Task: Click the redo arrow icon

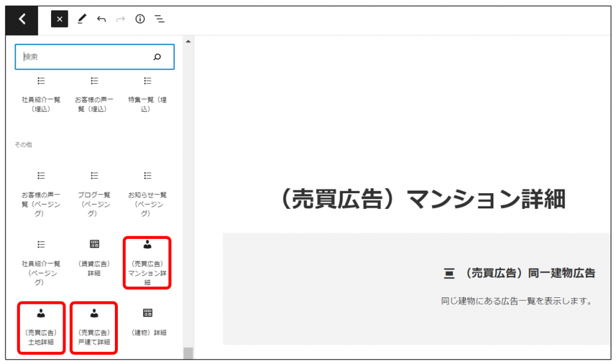Action: coord(120,19)
